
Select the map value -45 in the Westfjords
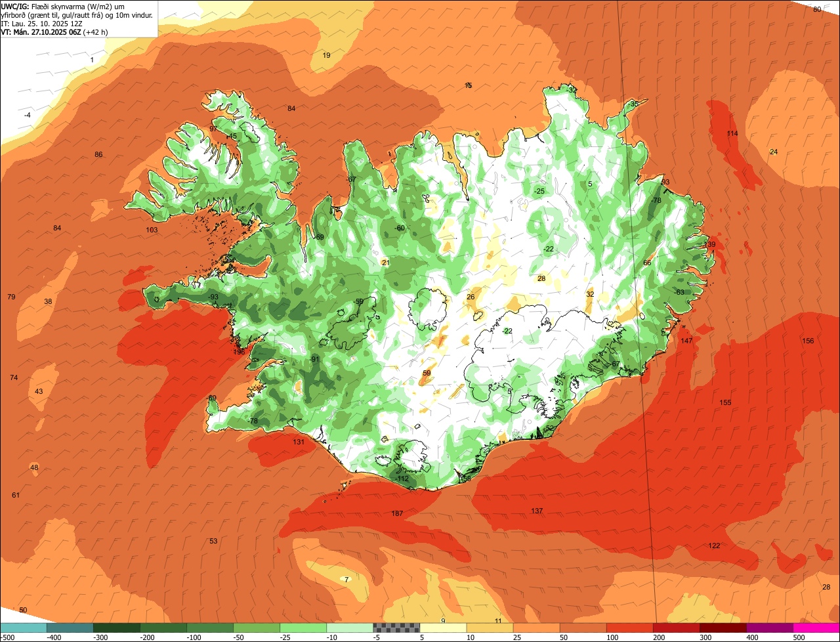coord(231,136)
